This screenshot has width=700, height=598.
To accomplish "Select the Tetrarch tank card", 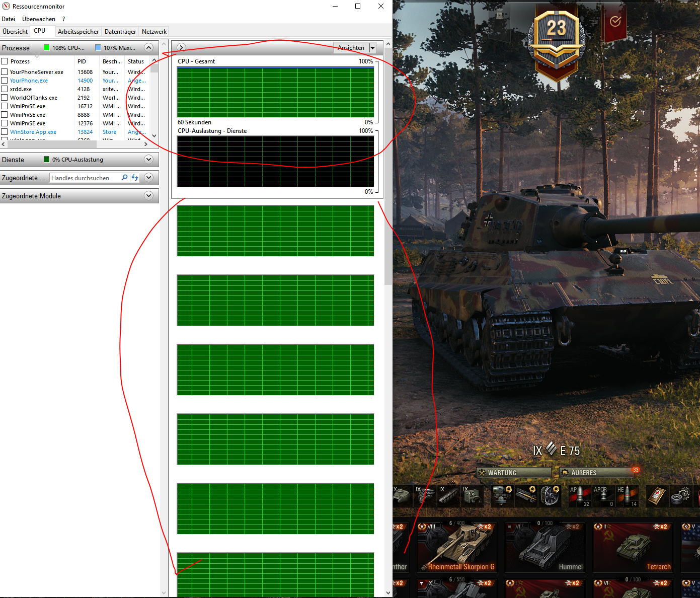I will 633,548.
